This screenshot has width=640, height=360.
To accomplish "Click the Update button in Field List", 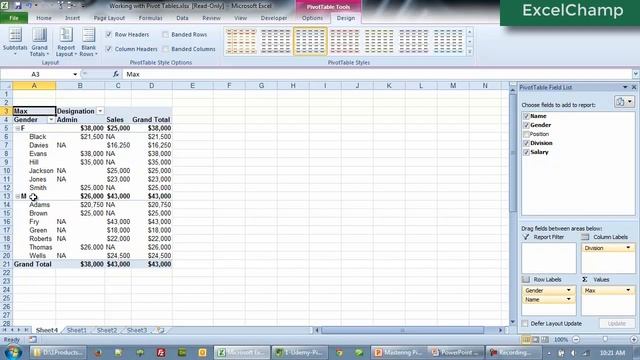I will (616, 324).
